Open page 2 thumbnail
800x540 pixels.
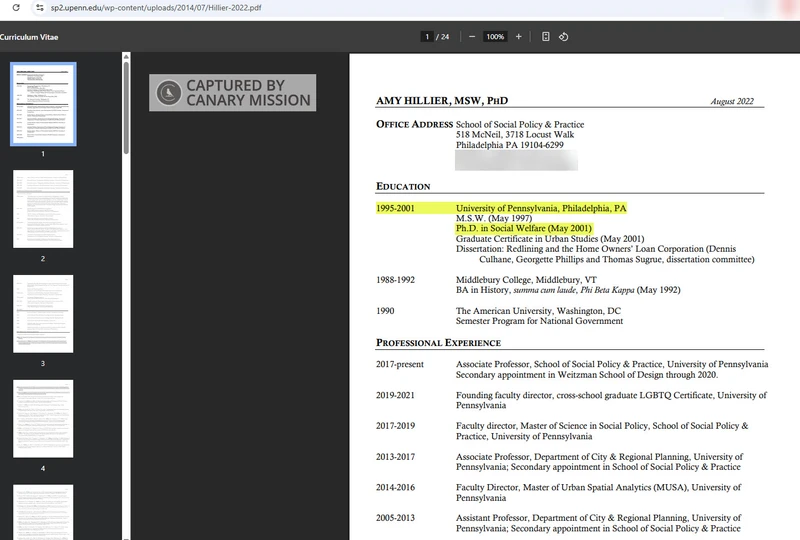pyautogui.click(x=43, y=209)
